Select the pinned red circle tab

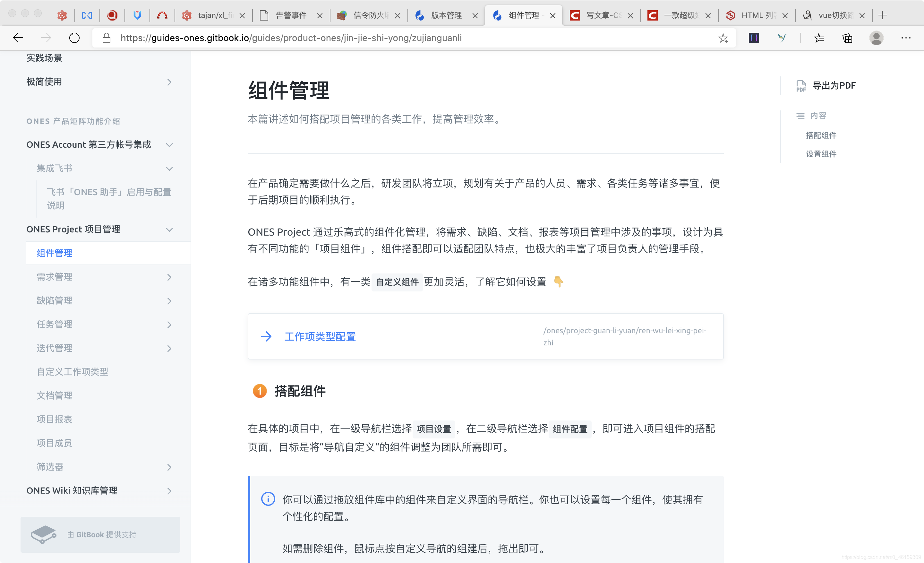[x=112, y=15]
